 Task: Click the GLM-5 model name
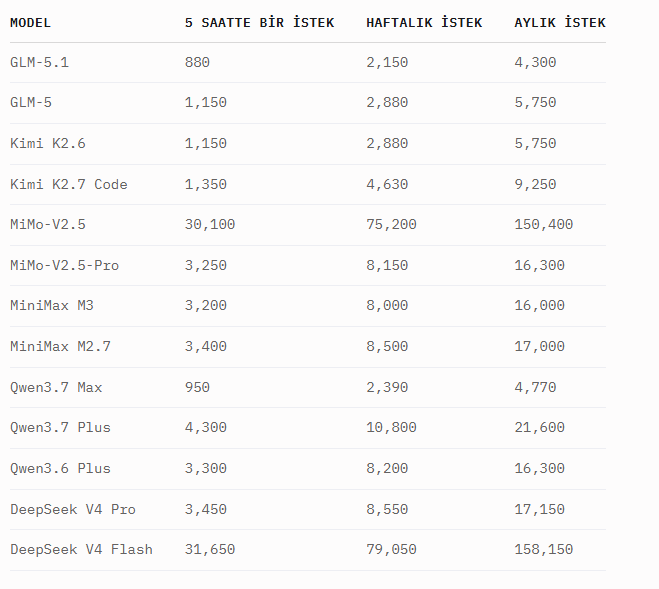31,103
